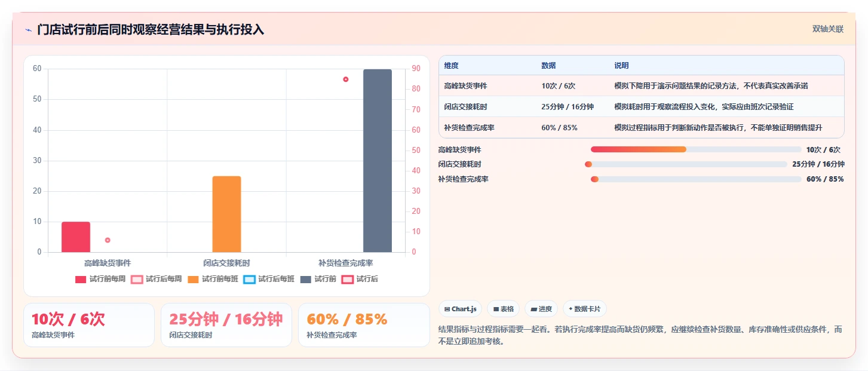The width and height of the screenshot is (868, 371).
Task: Click the description starting 模拟下降用于演示
Action: click(711, 86)
